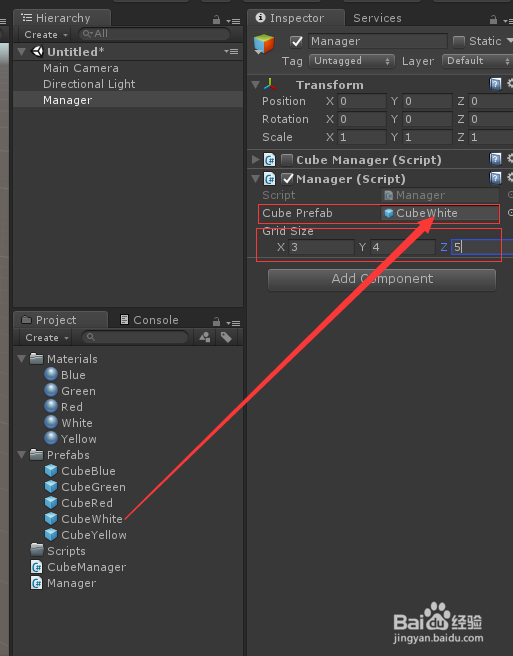The height and width of the screenshot is (656, 513).
Task: Switch to the Inspector tab
Action: click(x=296, y=18)
